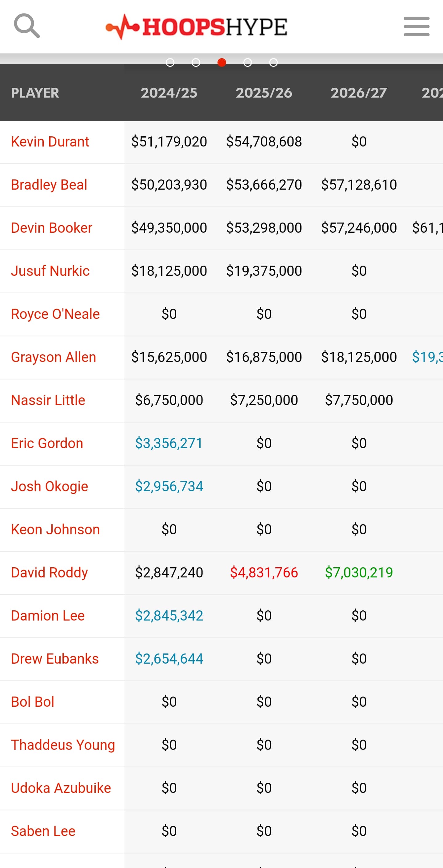443x868 pixels.
Task: Select the first carousel dot
Action: click(170, 63)
